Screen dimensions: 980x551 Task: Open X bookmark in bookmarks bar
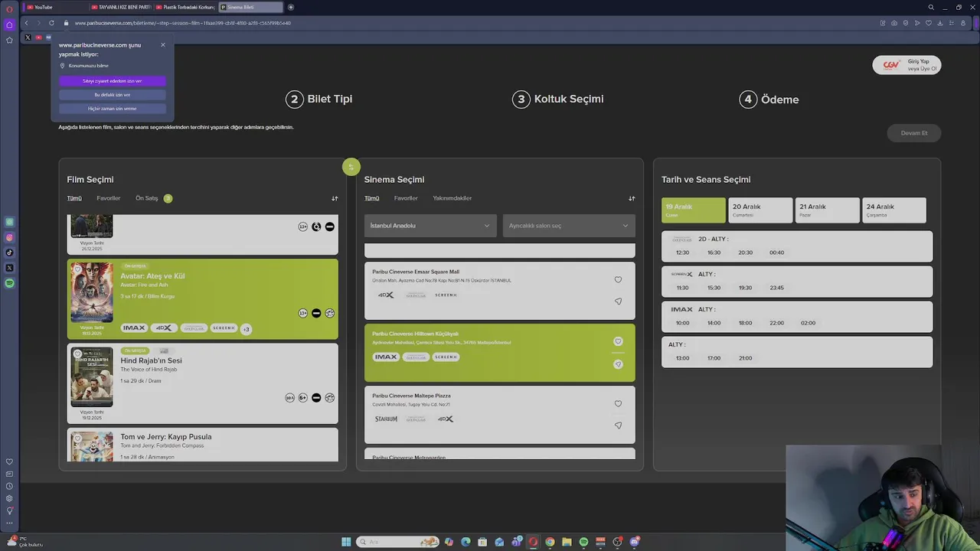[x=28, y=37]
